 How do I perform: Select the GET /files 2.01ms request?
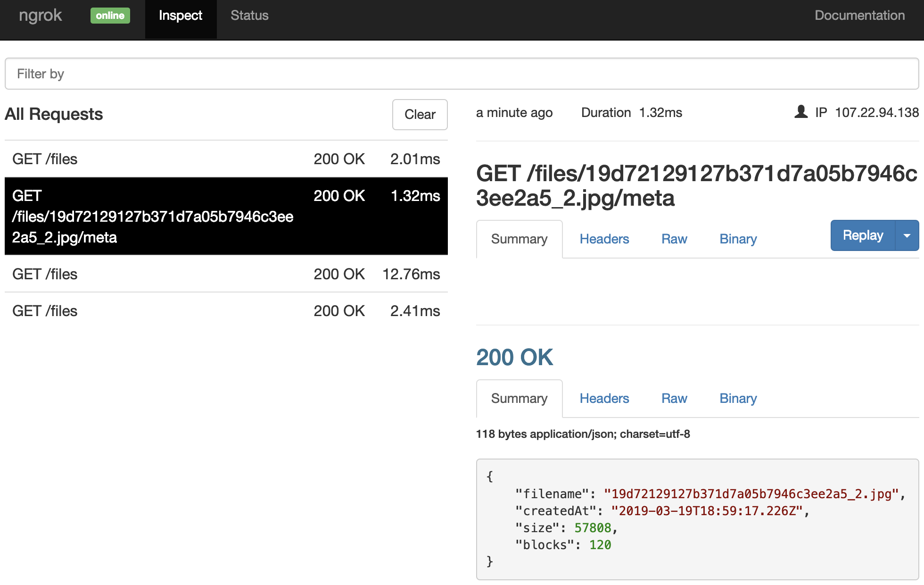pos(226,159)
